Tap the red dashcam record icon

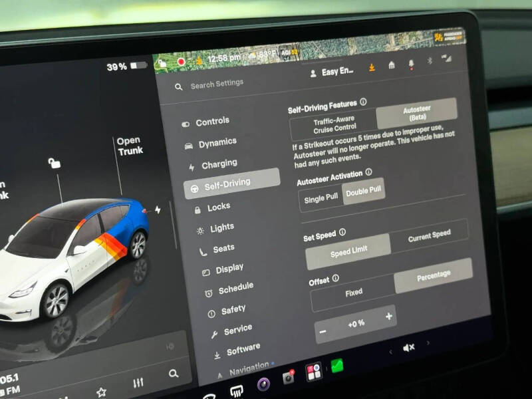click(x=181, y=61)
